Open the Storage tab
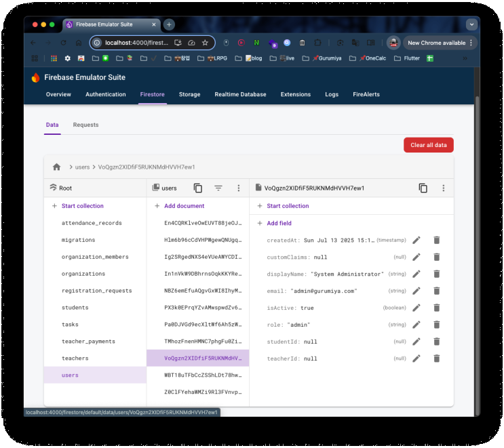The height and width of the screenshot is (448, 504). coord(189,94)
